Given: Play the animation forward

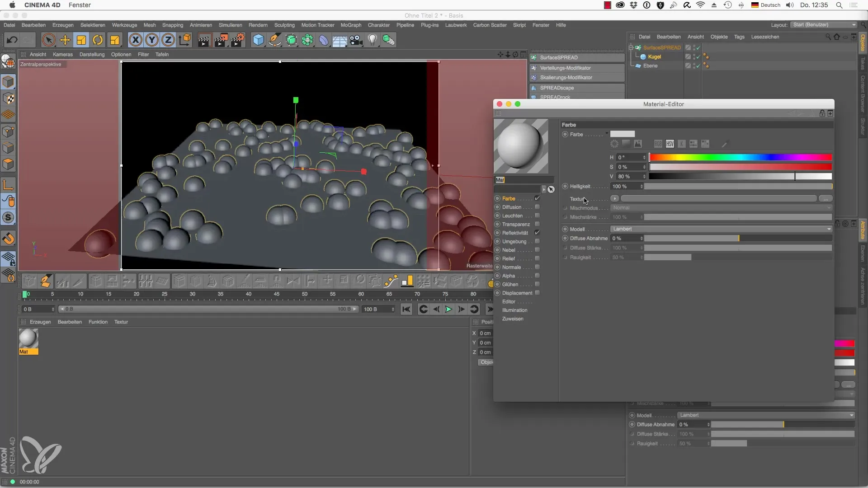Looking at the screenshot, I should point(448,310).
